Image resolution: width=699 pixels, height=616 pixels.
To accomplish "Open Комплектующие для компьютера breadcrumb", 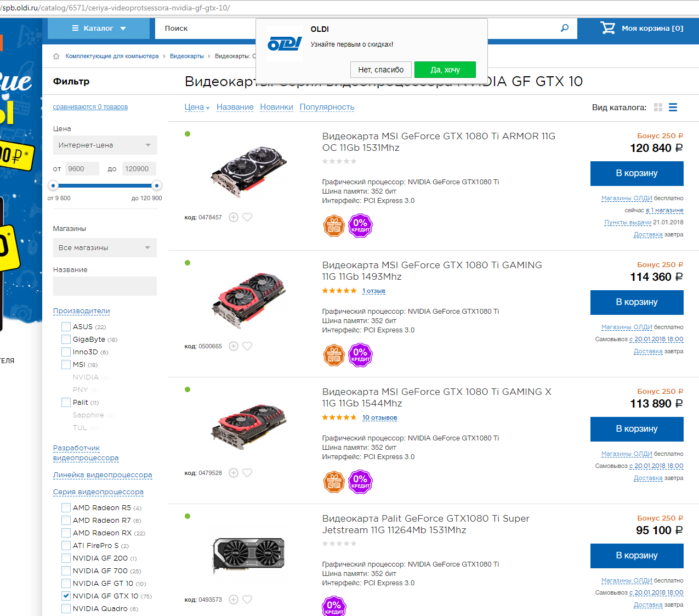I will (112, 56).
